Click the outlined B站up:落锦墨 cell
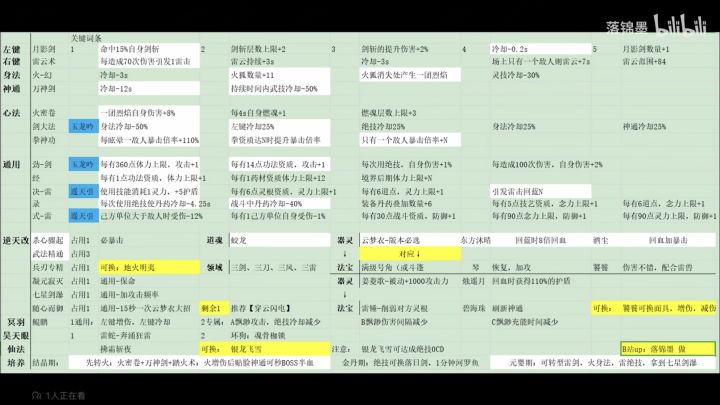The width and height of the screenshot is (720, 405). (668, 349)
